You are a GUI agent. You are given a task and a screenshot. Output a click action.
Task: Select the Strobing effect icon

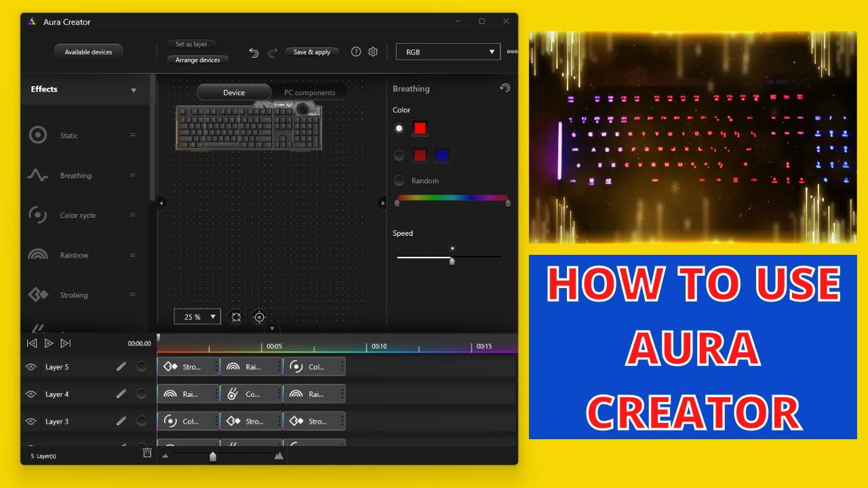[x=38, y=295]
